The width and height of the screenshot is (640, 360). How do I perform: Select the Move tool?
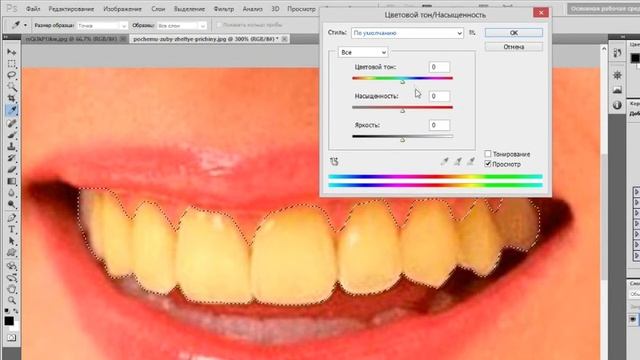(11, 52)
